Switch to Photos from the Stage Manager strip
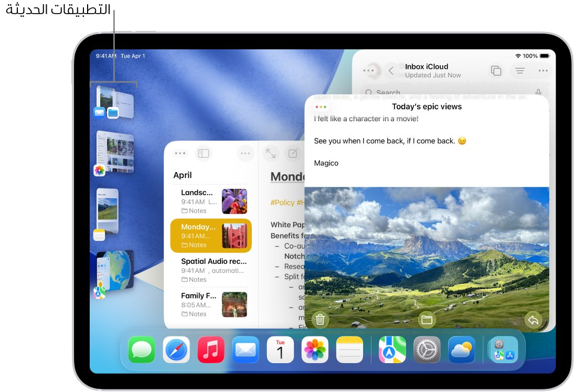The width and height of the screenshot is (575, 392). tap(114, 153)
